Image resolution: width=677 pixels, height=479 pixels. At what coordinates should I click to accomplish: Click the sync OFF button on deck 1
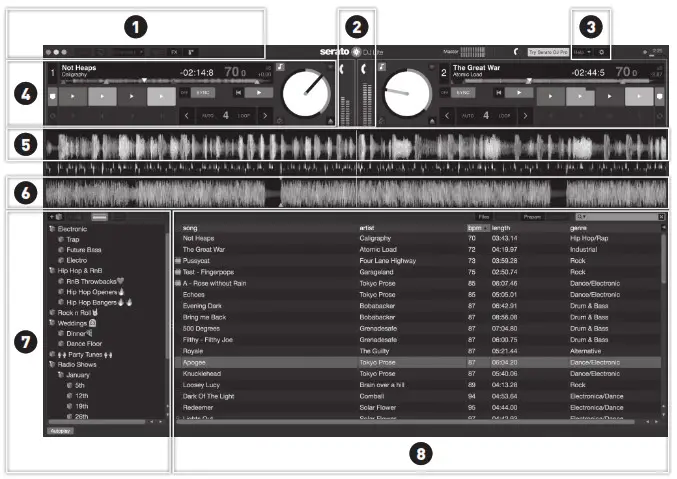[184, 92]
